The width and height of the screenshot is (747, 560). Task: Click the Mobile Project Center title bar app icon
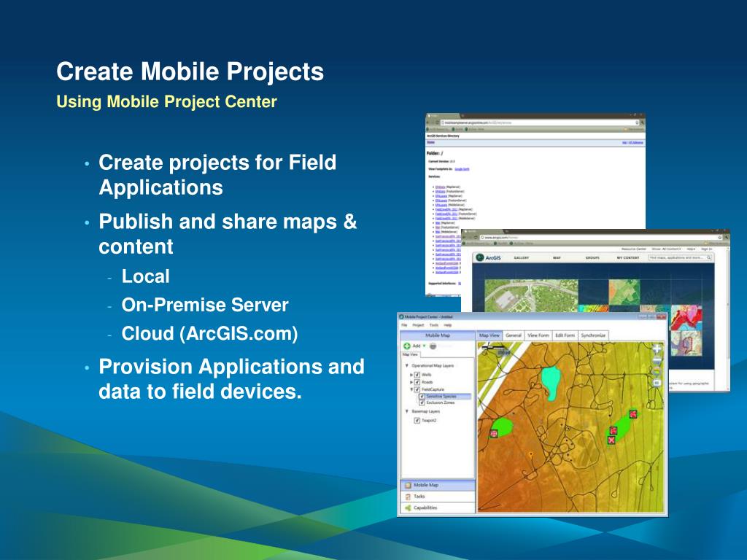[x=402, y=316]
